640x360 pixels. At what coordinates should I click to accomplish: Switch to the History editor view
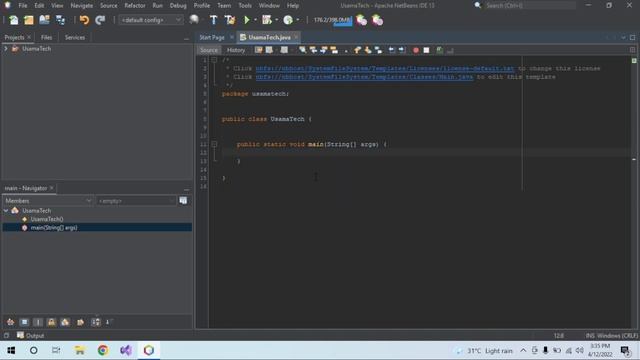pos(236,50)
